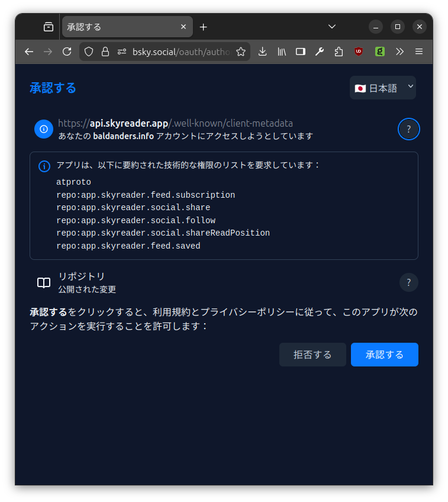Bookmark this page with the star icon
Screen dimensions: 448x502
[241, 52]
